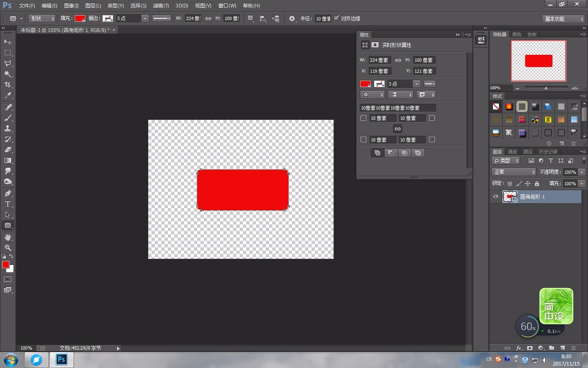Screen dimensions: 588x368
Task: Choose the Pen tool
Action: pos(8,193)
